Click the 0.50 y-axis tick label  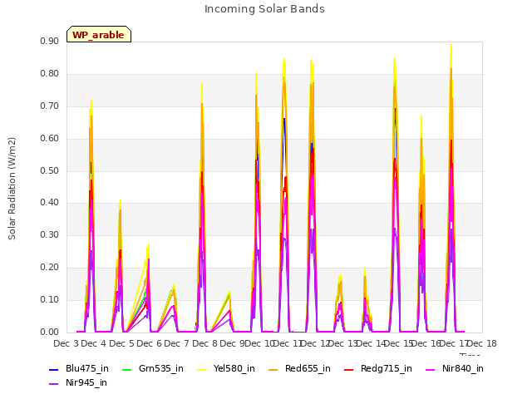[x=50, y=170]
